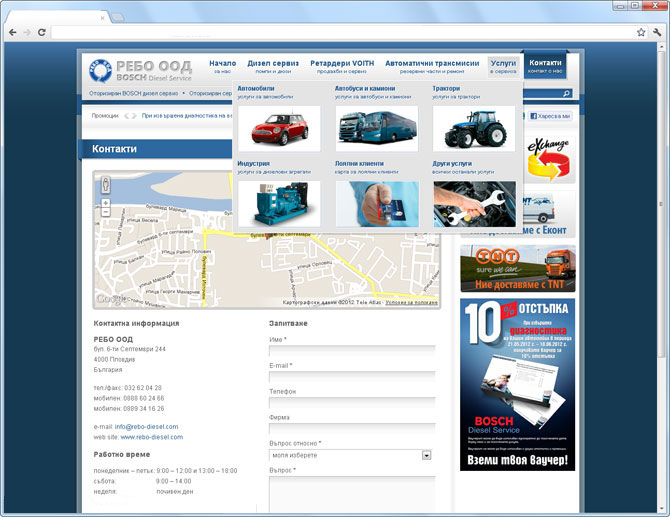The image size is (670, 517).
Task: Zoom out the map with minus button
Action: tap(106, 212)
